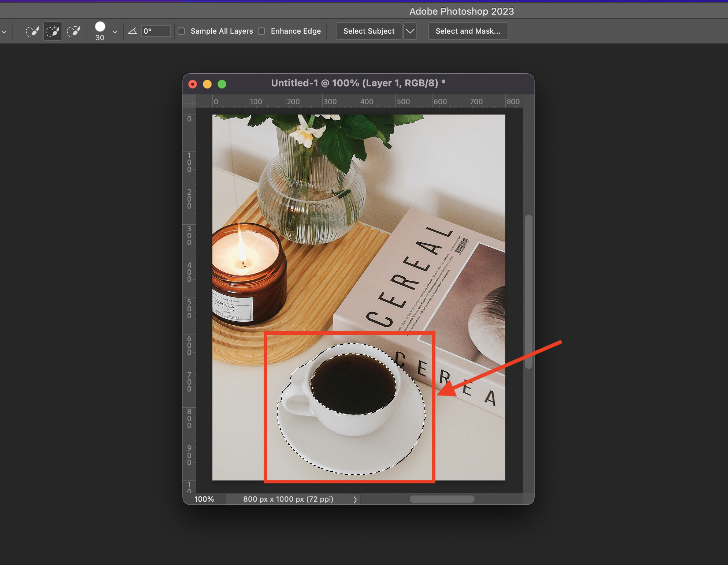The image size is (728, 565).
Task: Click the yellow minimize dot on Untitled-1
Action: pyautogui.click(x=207, y=84)
